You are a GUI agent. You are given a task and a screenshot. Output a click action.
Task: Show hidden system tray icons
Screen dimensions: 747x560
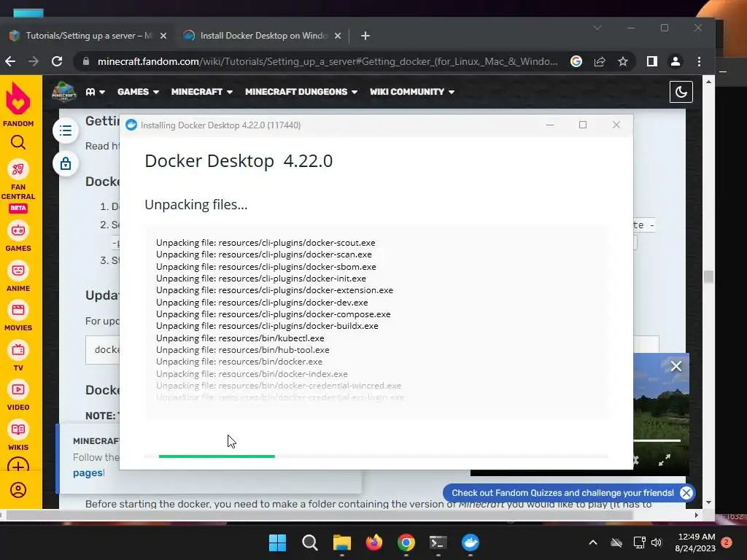click(x=593, y=542)
